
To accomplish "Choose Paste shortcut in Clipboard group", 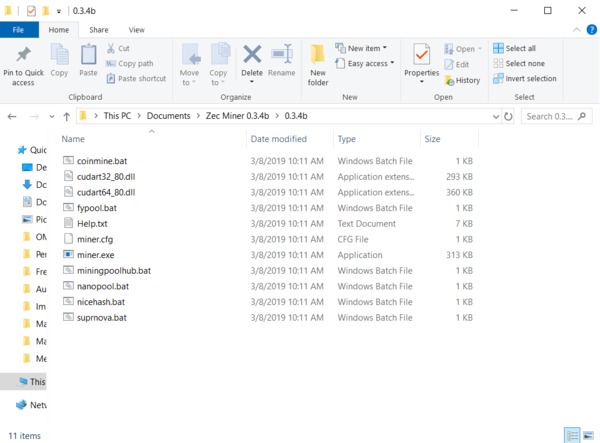I will 136,78.
